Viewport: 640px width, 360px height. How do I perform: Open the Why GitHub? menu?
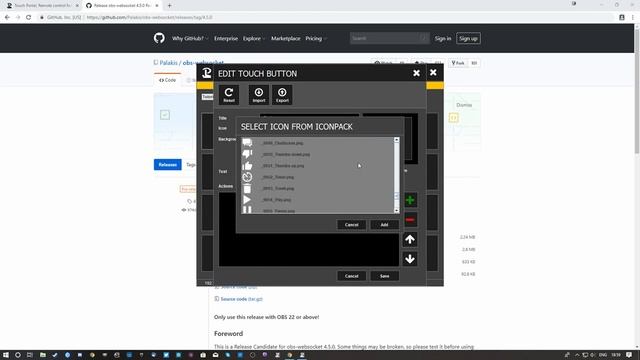tap(189, 38)
